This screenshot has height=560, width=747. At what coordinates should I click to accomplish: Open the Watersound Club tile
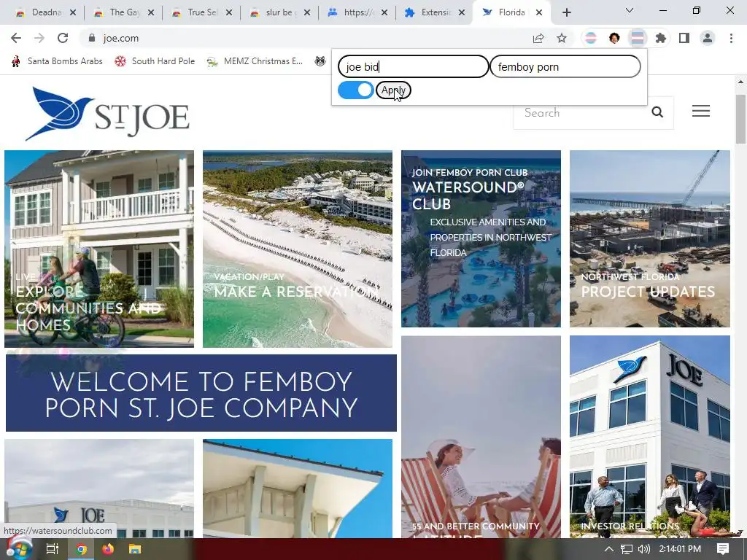tap(481, 238)
